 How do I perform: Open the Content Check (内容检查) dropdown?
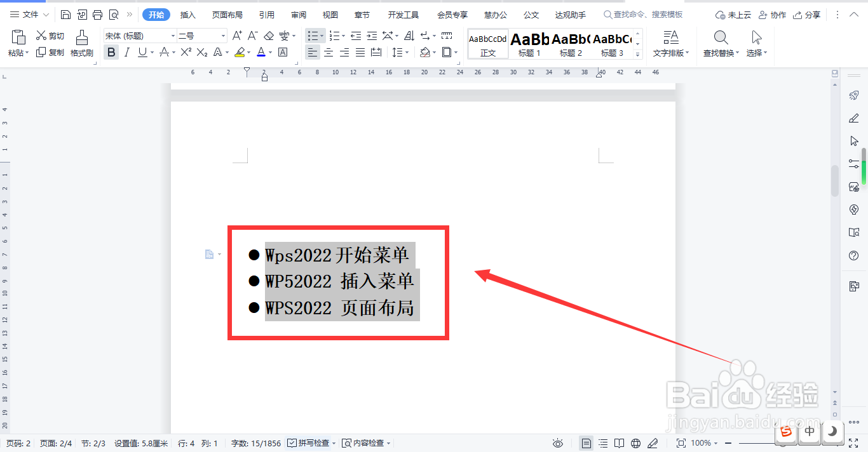point(366,443)
